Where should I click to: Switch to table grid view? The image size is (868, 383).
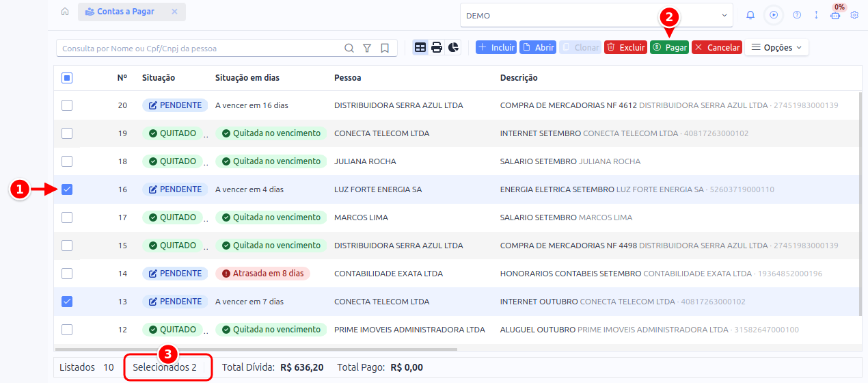point(420,48)
